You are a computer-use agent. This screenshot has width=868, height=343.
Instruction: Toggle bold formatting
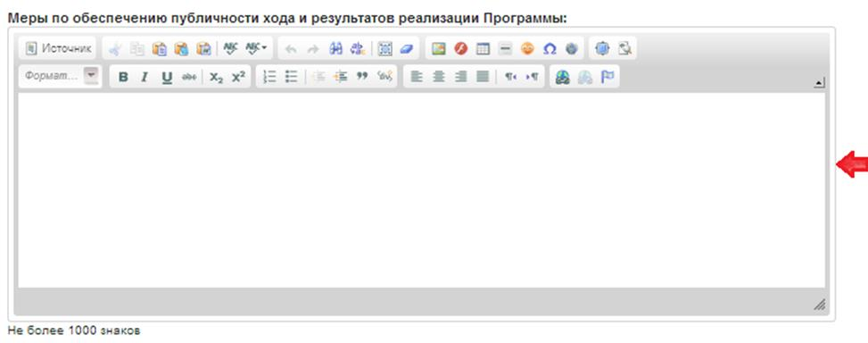tap(123, 77)
